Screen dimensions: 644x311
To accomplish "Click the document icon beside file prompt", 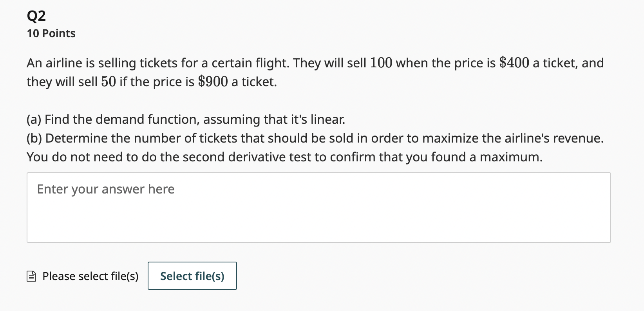I will coord(31,277).
